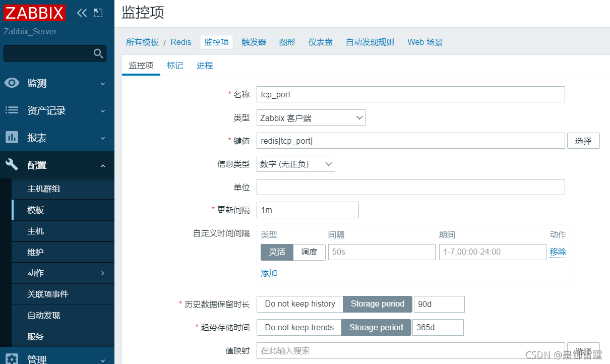This screenshot has height=364, width=610.
Task: Click the ZABBIX logo
Action: (x=34, y=13)
